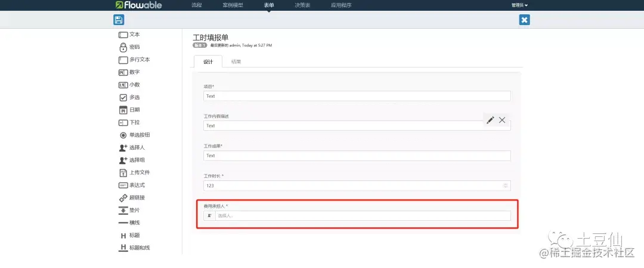
Task: Switch to the 设计 tab
Action: tap(208, 61)
